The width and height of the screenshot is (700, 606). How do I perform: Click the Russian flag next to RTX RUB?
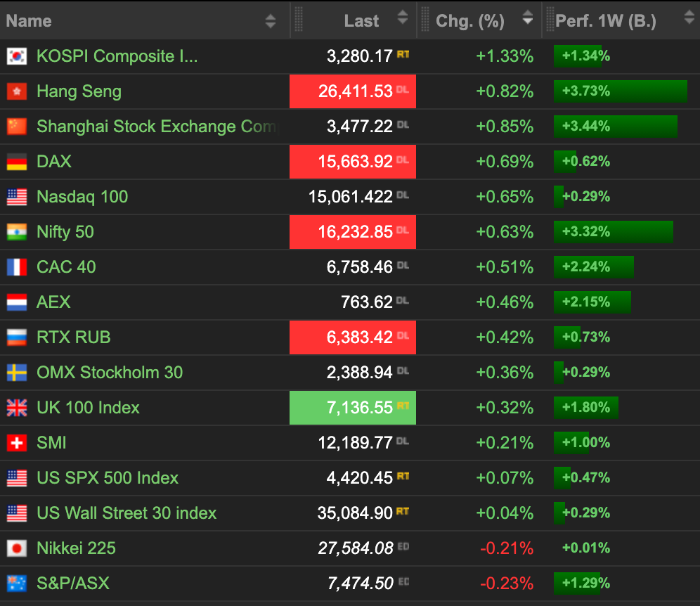click(x=17, y=337)
